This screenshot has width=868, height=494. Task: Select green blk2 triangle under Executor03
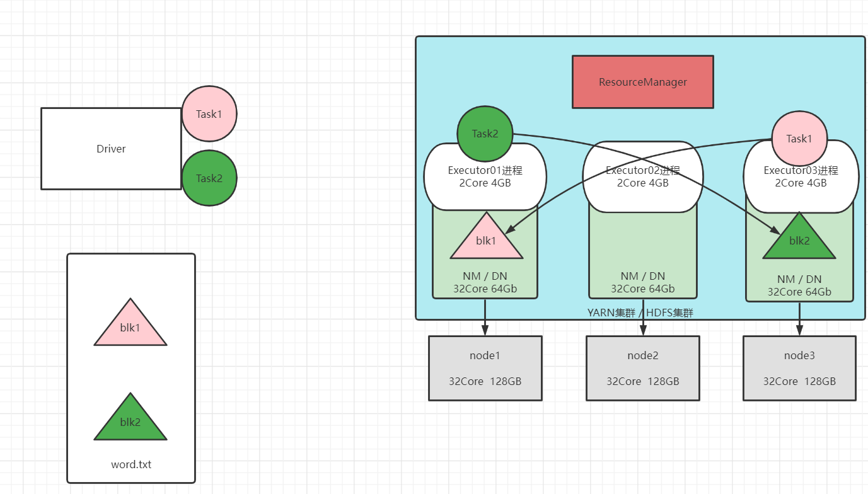(799, 236)
